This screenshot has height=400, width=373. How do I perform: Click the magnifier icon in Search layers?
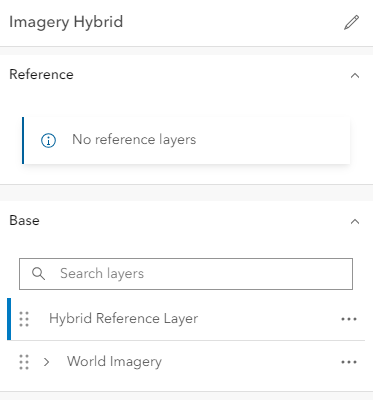(38, 274)
